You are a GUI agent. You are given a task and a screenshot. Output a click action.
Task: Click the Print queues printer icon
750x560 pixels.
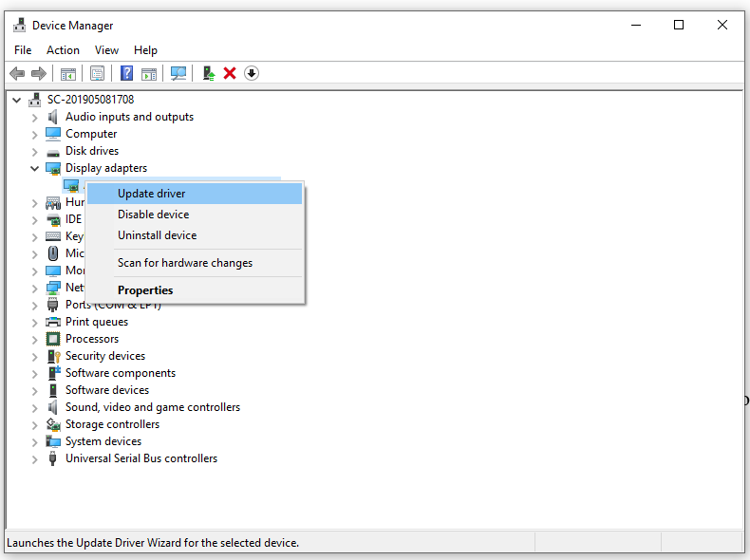pos(53,322)
